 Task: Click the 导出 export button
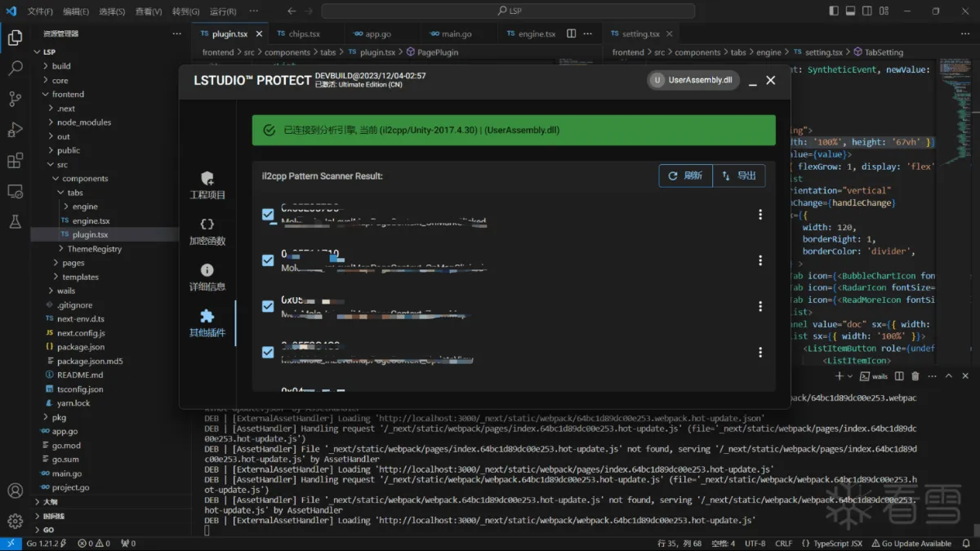pyautogui.click(x=739, y=176)
